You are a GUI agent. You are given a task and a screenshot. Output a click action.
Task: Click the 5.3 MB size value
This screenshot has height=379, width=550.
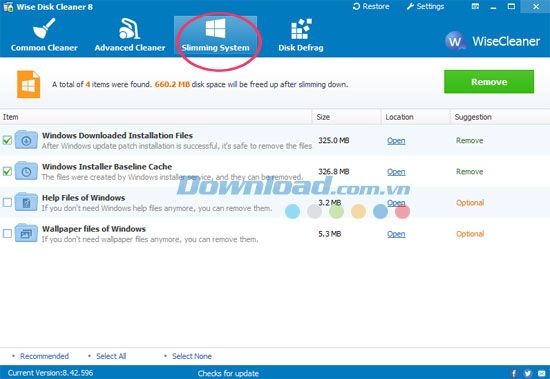[329, 234]
